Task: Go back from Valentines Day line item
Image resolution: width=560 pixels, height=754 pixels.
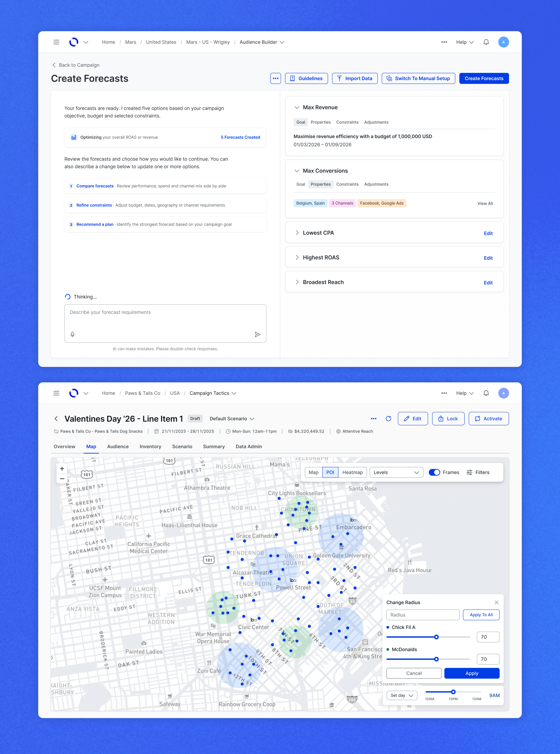Action: point(56,419)
